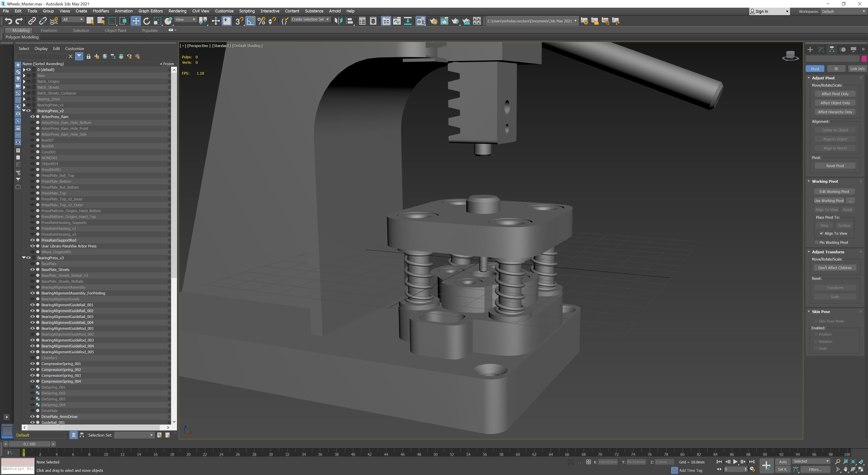The image size is (868, 475).
Task: Select the Undo arrow icon
Action: (x=8, y=21)
